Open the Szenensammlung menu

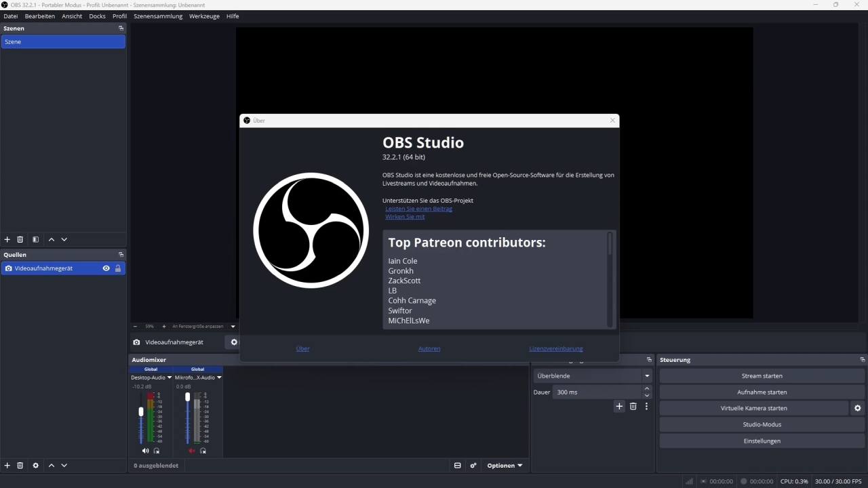tap(158, 16)
